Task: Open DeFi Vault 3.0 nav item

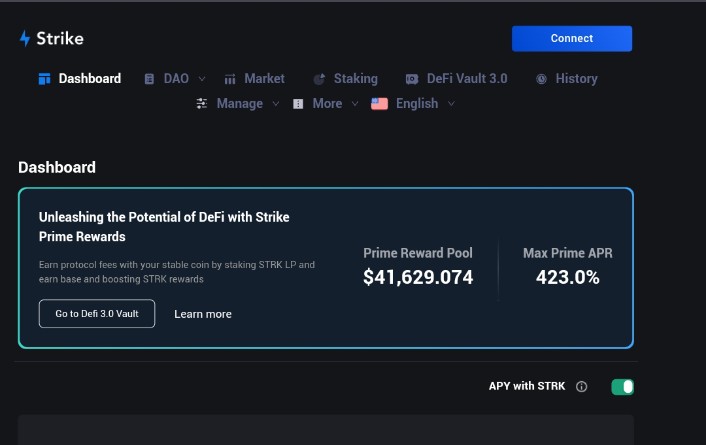Action: pyautogui.click(x=467, y=79)
